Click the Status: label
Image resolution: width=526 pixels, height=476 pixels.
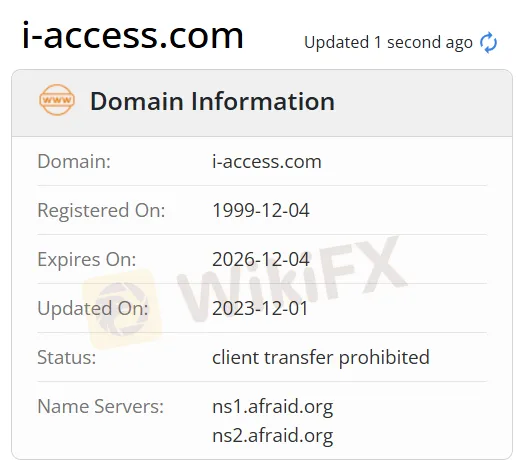click(66, 358)
